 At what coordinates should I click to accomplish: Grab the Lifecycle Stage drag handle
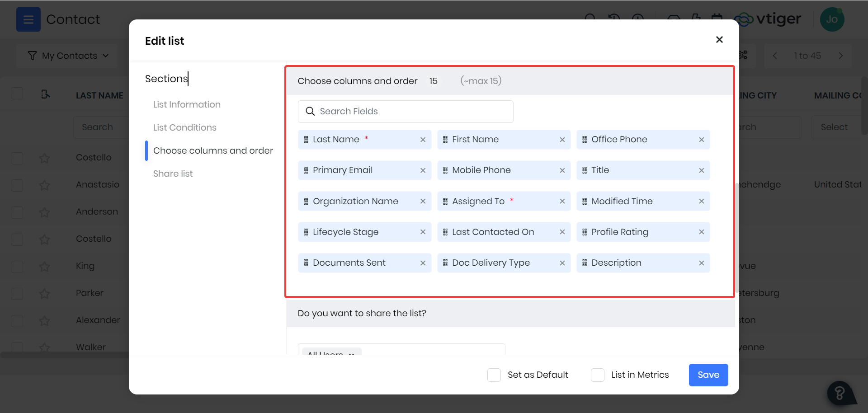(x=306, y=232)
